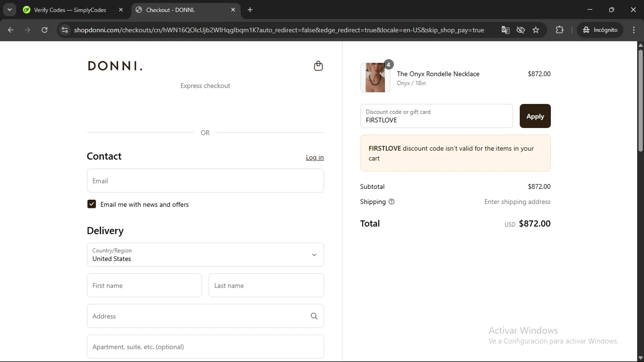Click the Total USD $872.00 amount
This screenshot has height=362, width=644.
coord(528,224)
